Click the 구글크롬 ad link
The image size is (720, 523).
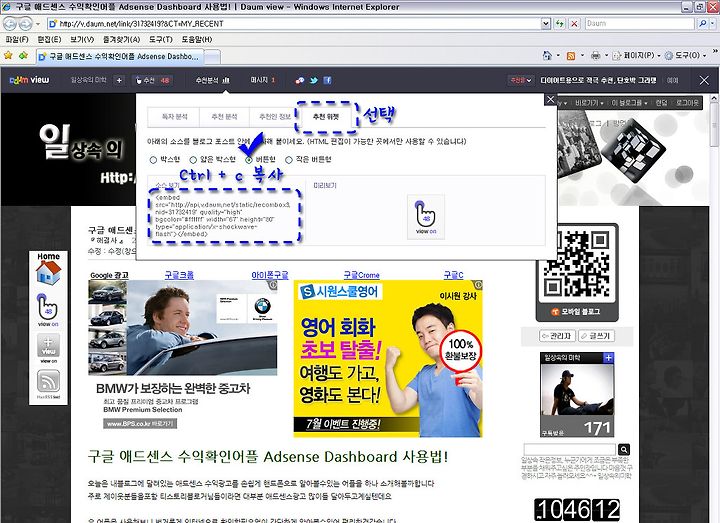click(179, 275)
